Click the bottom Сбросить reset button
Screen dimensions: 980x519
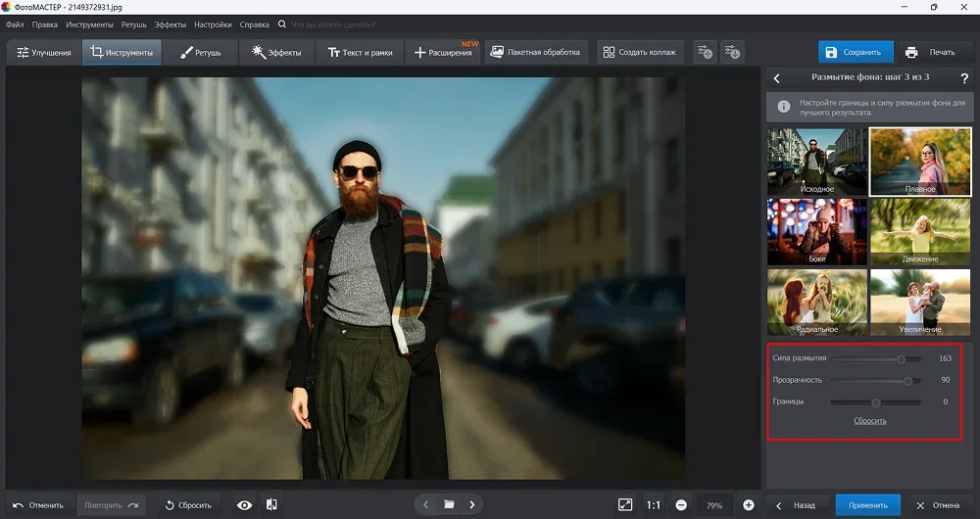coord(188,505)
